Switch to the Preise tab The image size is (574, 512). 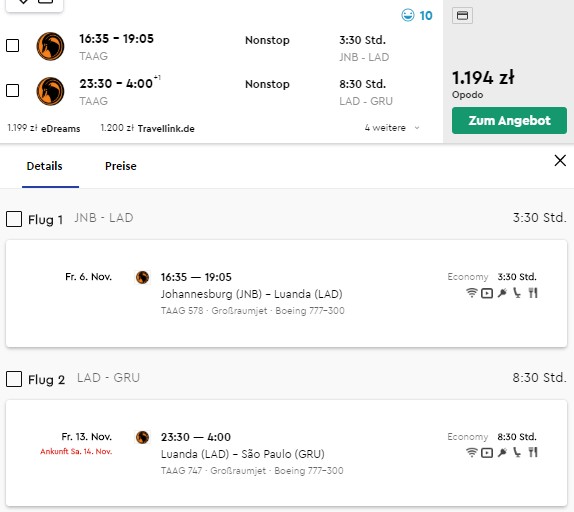point(120,166)
